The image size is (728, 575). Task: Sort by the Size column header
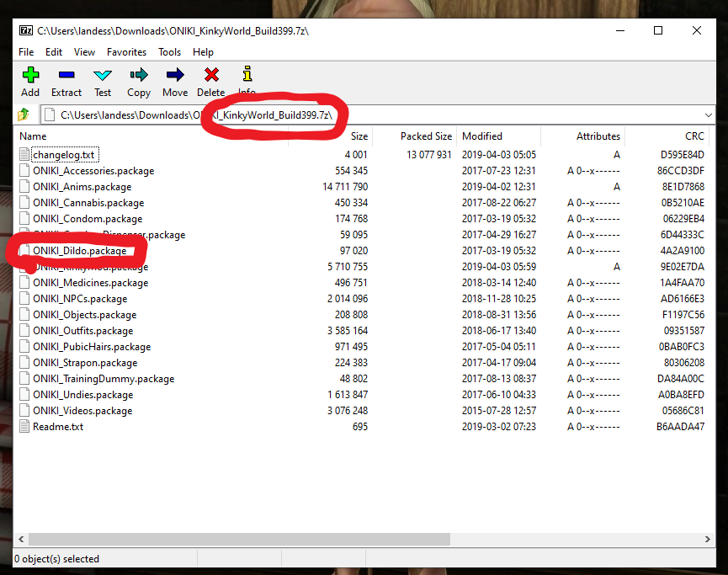(x=330, y=136)
